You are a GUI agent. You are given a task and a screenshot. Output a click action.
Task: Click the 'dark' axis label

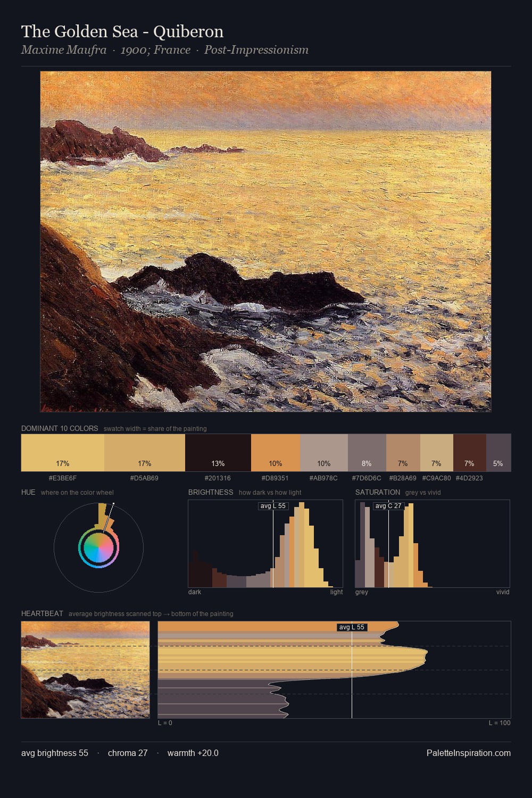tap(195, 592)
